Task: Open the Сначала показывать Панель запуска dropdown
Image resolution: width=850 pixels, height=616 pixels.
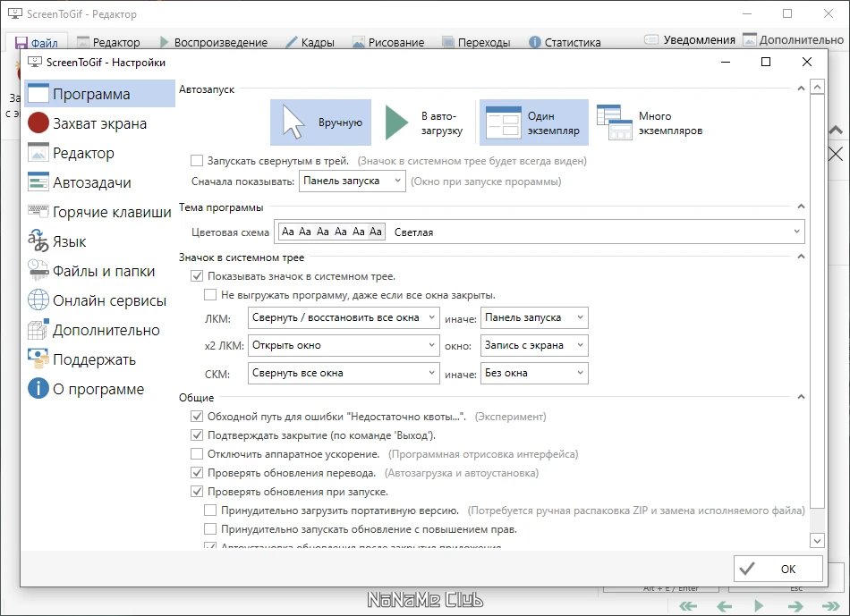Action: coord(352,181)
